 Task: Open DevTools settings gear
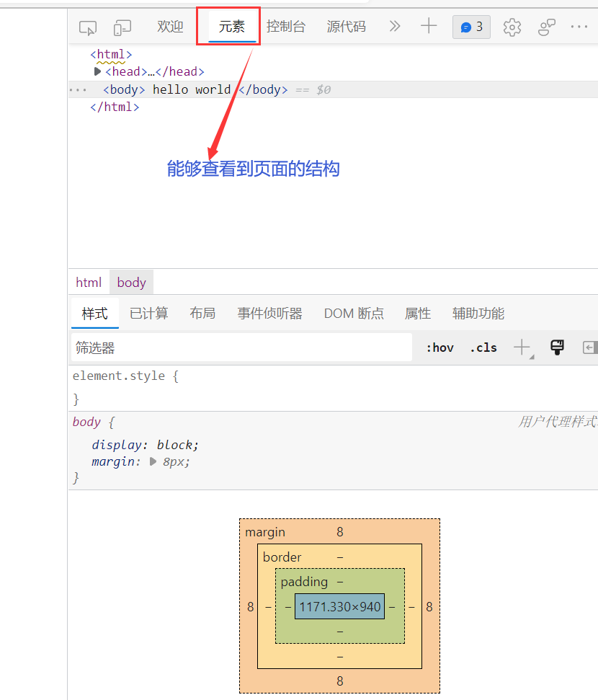point(512,27)
